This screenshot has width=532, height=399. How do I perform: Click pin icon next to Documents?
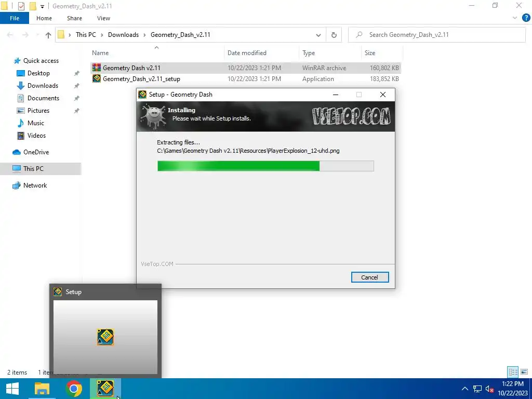click(x=77, y=98)
